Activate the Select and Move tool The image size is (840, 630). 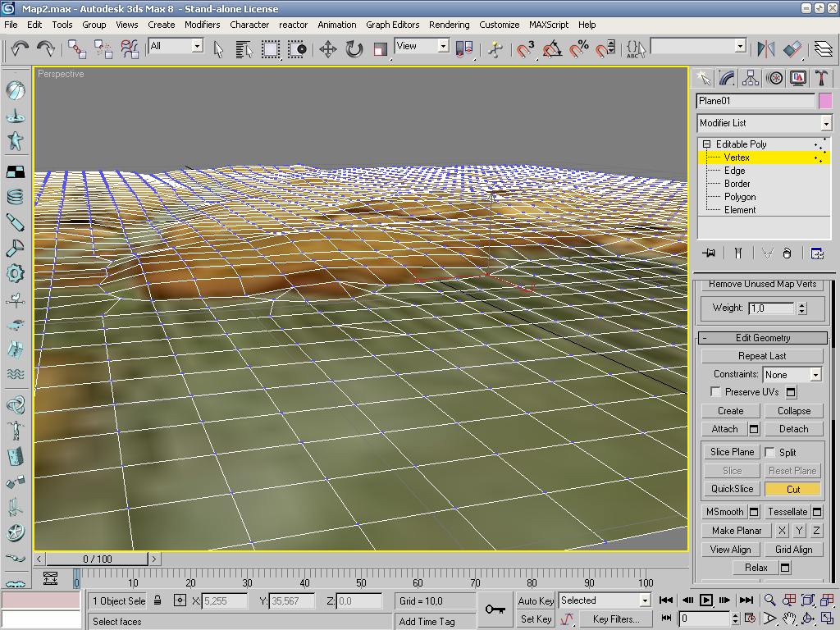click(x=328, y=49)
